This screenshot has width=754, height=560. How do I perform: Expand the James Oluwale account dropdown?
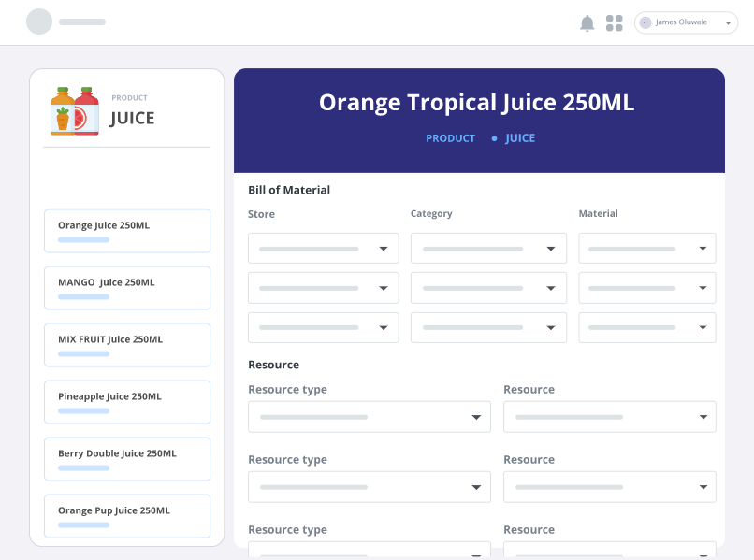[x=728, y=23]
